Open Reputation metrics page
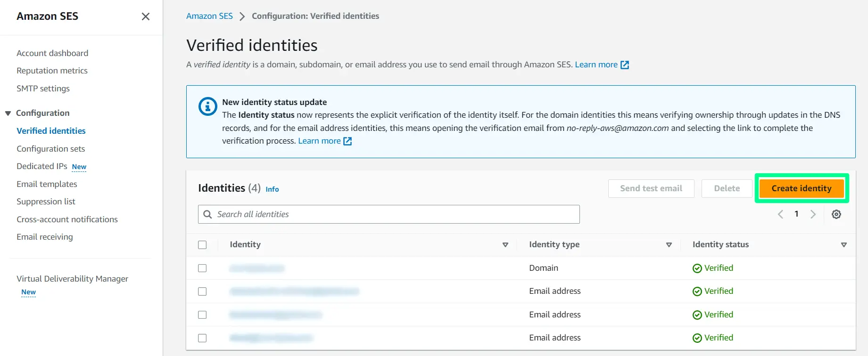 (x=52, y=71)
